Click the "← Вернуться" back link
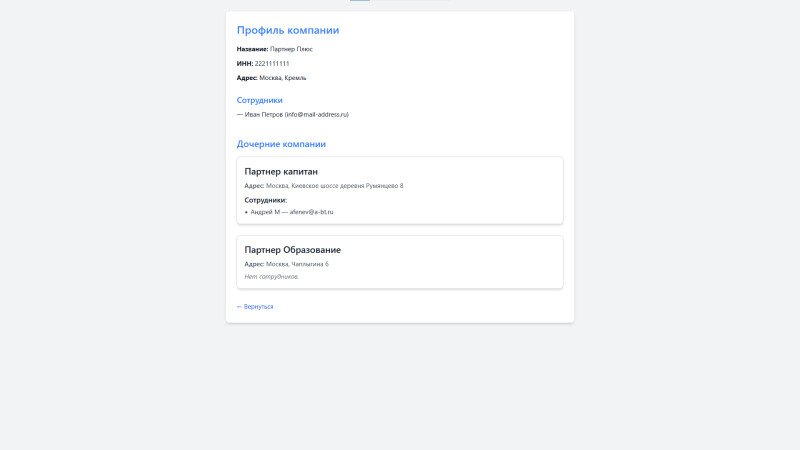 [x=255, y=307]
